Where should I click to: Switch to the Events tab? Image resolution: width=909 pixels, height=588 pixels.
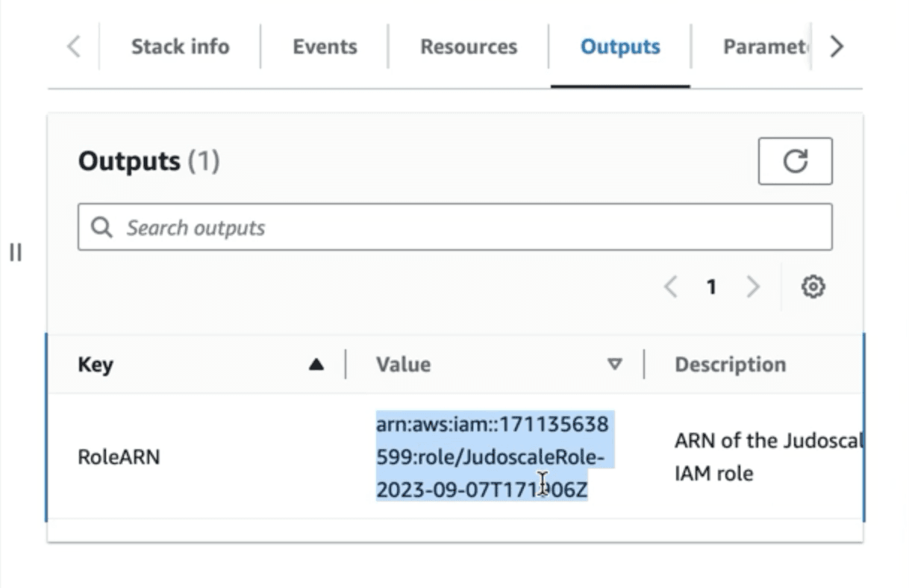coord(324,46)
